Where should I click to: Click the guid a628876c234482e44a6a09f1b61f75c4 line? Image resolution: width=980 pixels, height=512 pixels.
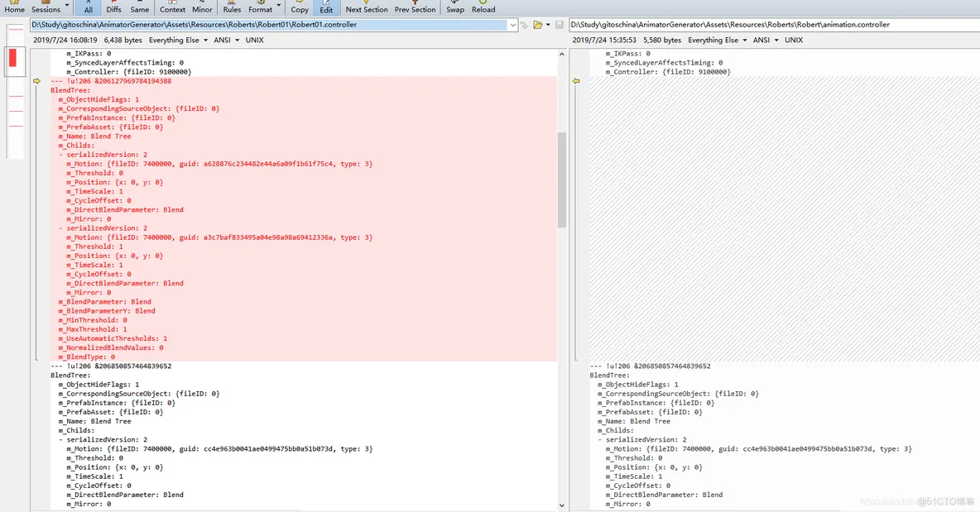[219, 165]
